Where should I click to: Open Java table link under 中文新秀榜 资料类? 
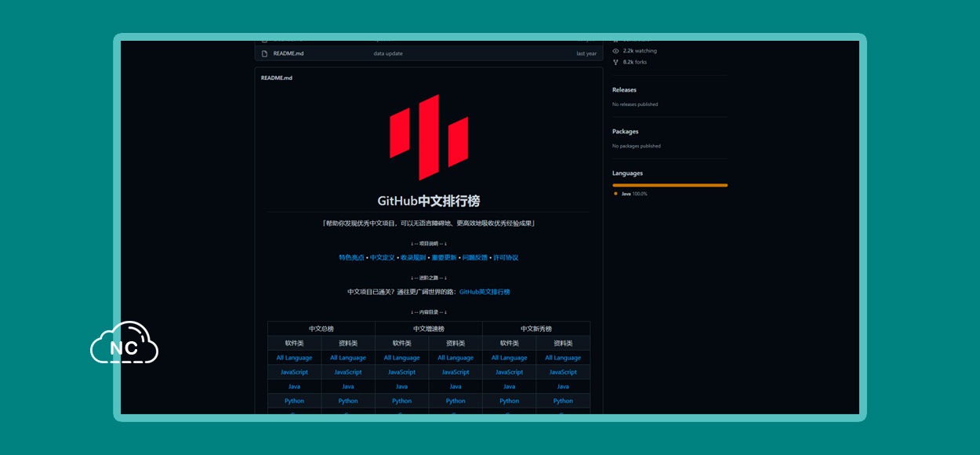[x=563, y=386]
